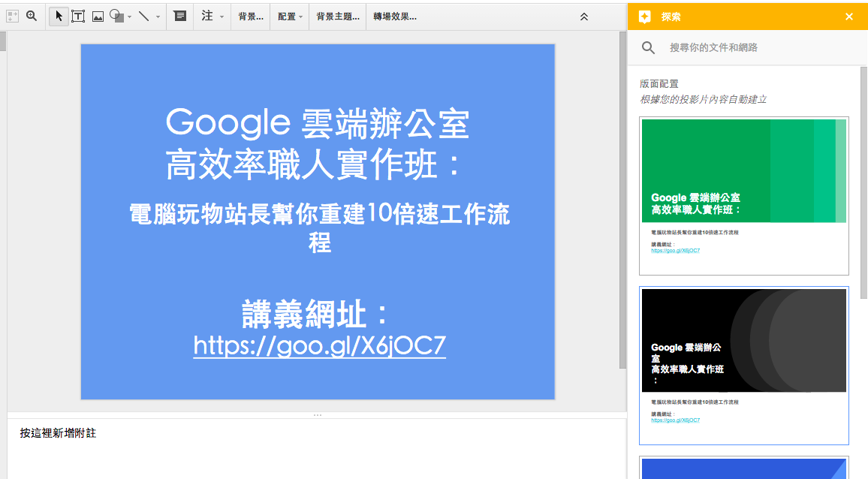Click 按這裡新增附註 to add speaker notes

(58, 433)
